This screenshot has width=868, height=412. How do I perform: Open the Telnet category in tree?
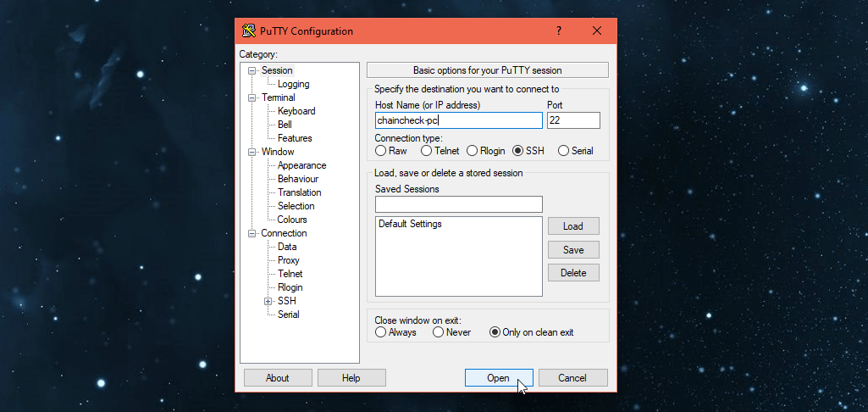coord(290,274)
